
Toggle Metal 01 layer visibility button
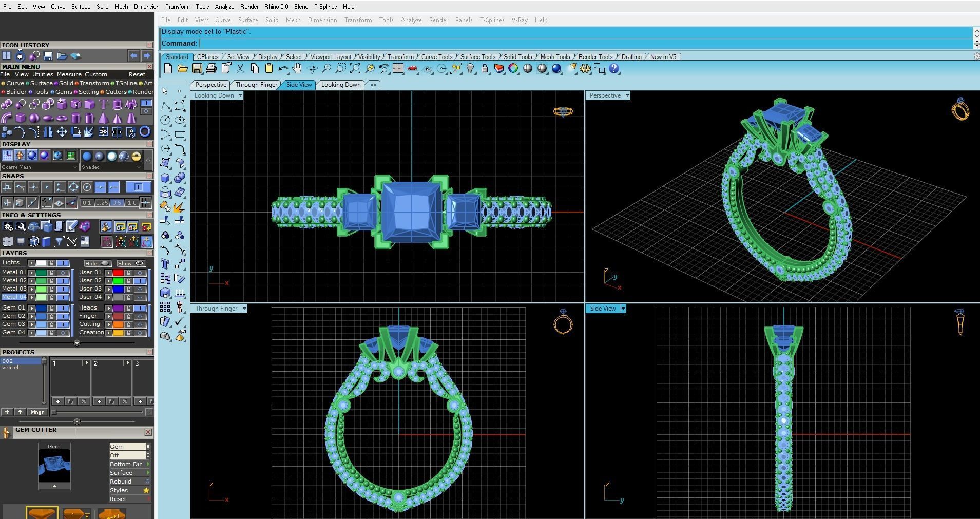coord(63,273)
